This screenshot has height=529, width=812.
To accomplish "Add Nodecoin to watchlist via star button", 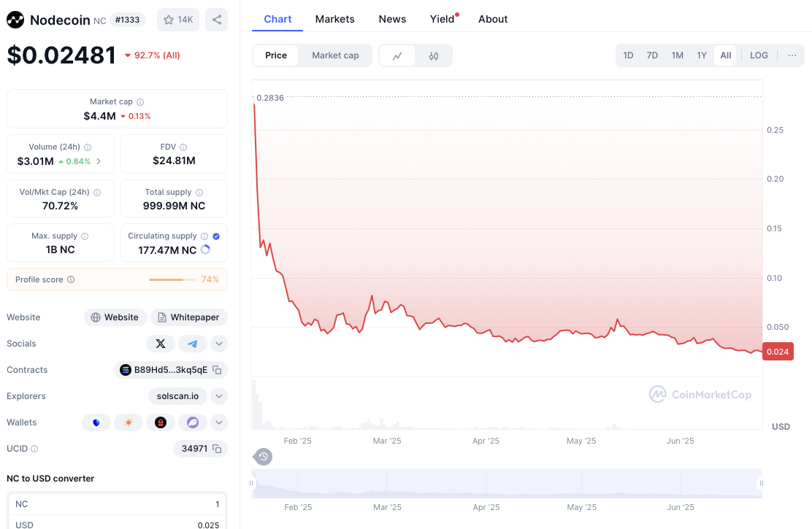I will [179, 20].
